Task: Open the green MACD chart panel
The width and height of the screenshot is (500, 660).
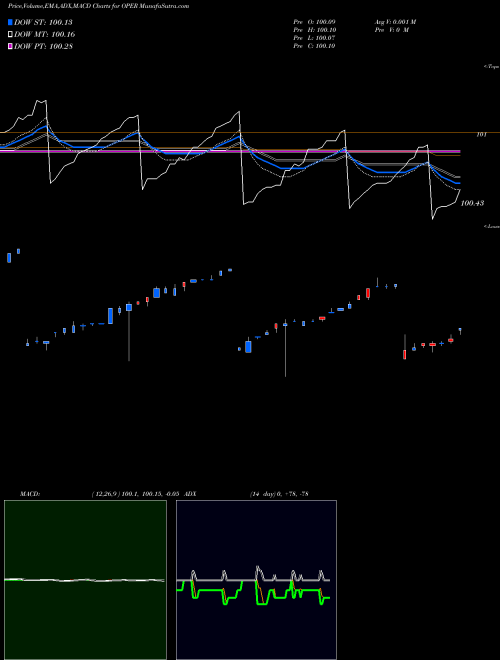Action: coord(85,580)
